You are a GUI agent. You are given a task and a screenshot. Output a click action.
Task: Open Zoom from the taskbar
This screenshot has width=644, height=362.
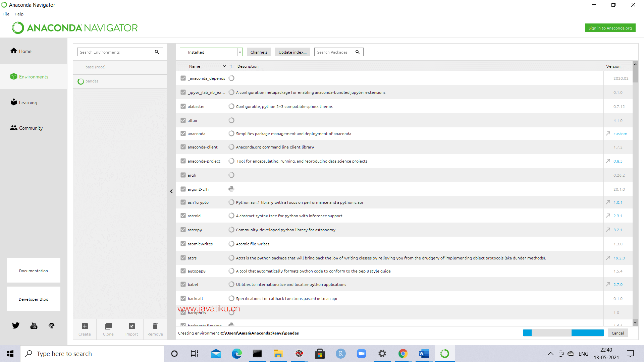click(x=361, y=354)
